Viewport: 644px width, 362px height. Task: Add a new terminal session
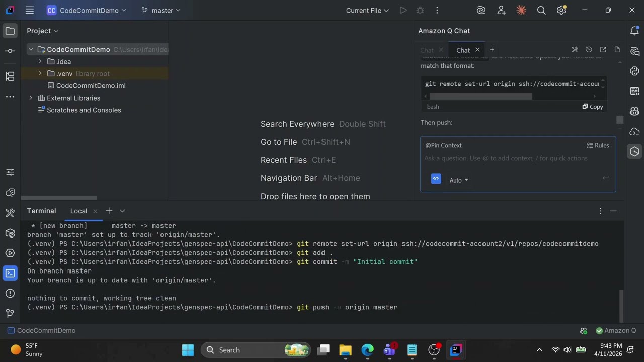(109, 211)
